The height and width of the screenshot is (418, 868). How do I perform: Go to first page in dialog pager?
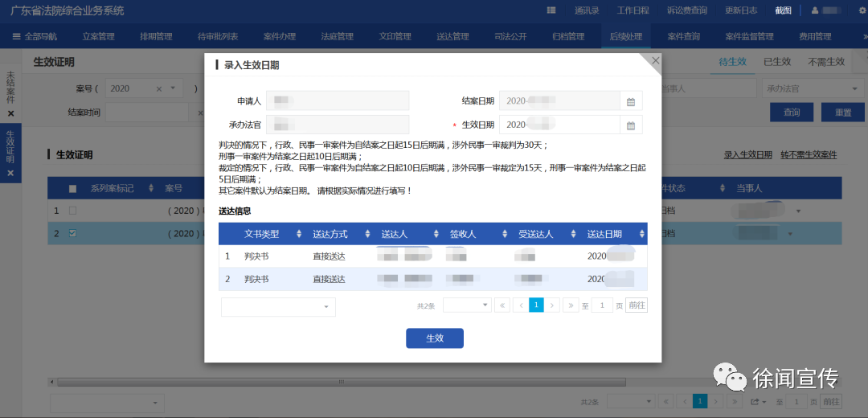coord(502,305)
